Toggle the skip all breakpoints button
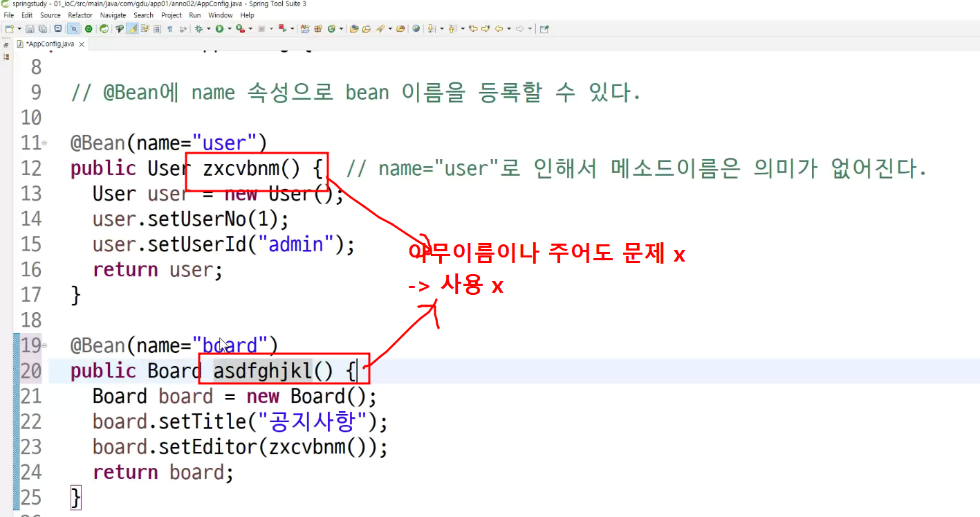The width and height of the screenshot is (980, 517). [73, 28]
